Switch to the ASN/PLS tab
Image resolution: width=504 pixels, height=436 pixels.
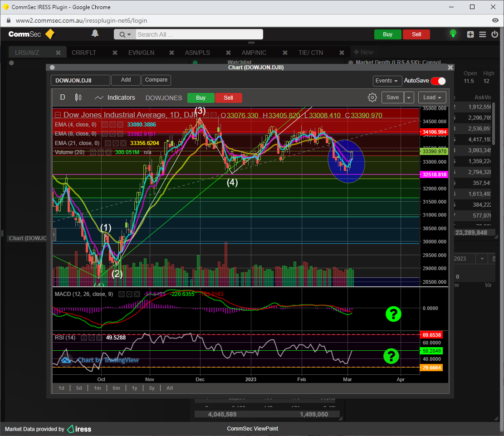pos(197,53)
